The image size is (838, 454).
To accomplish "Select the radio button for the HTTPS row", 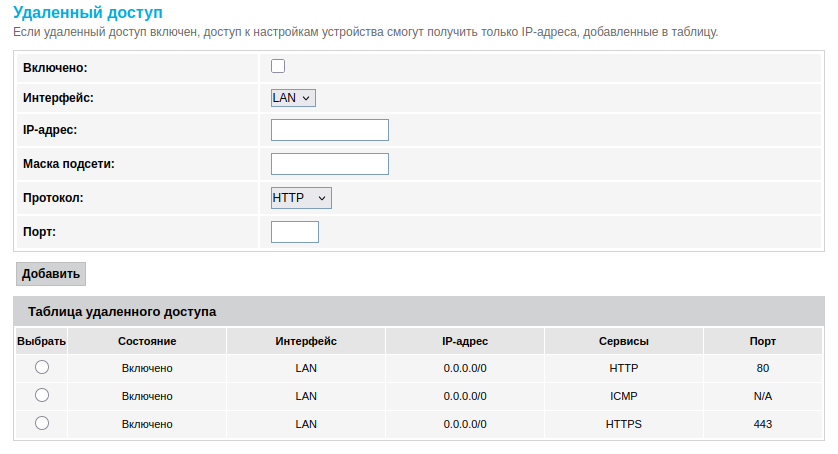I will tap(42, 423).
